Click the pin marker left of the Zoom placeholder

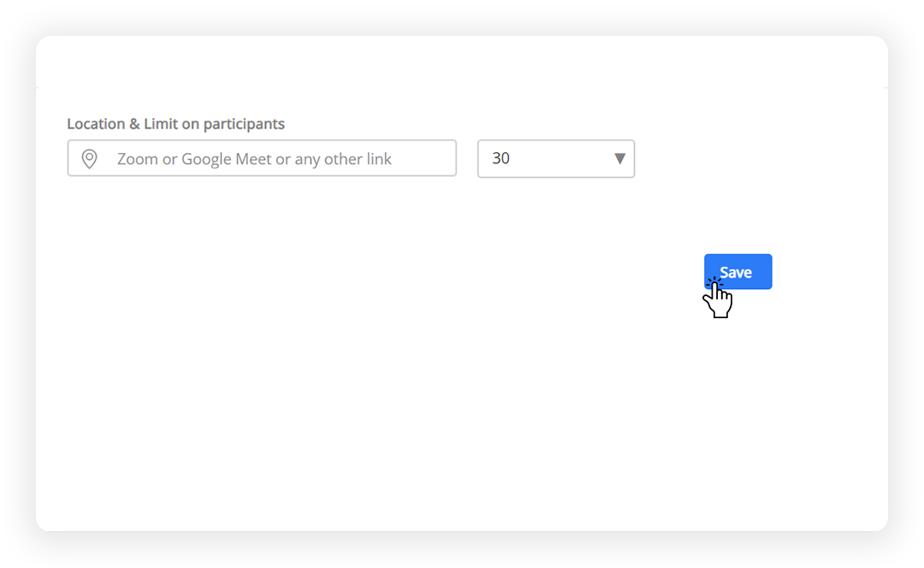click(x=90, y=158)
